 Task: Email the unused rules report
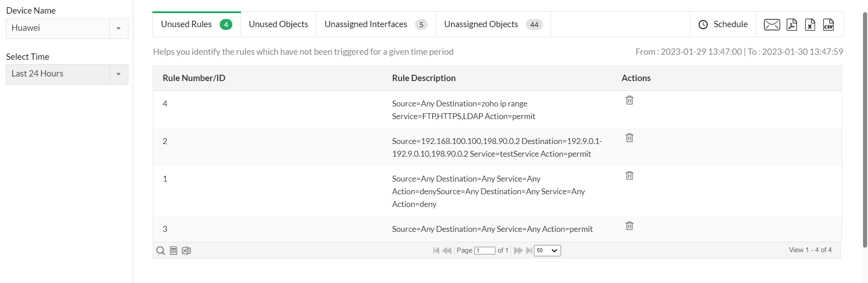[x=772, y=24]
